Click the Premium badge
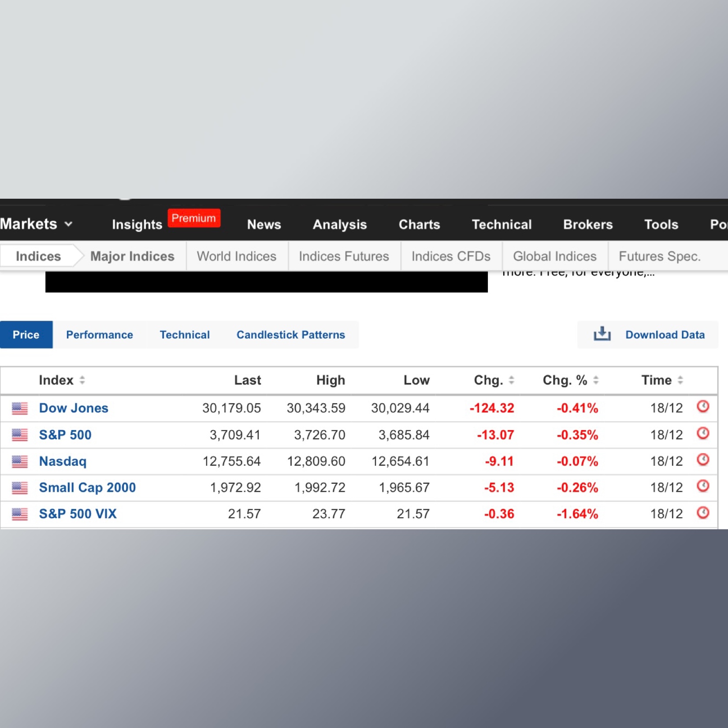 [x=194, y=218]
